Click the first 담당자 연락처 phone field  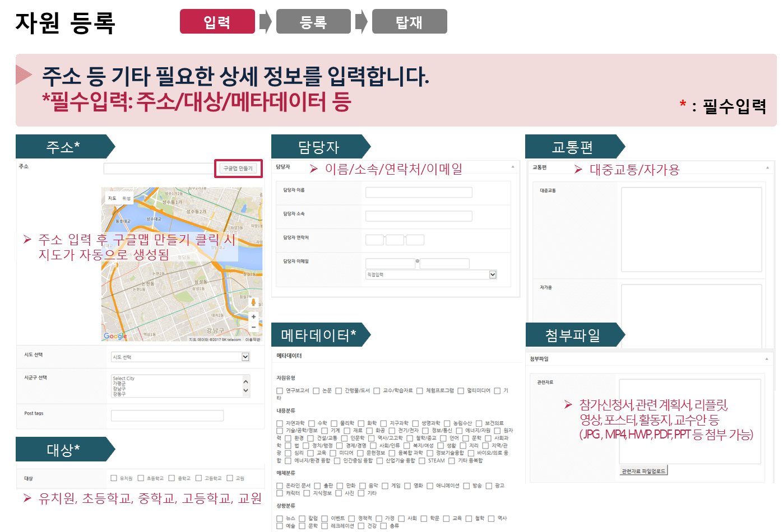pyautogui.click(x=374, y=240)
